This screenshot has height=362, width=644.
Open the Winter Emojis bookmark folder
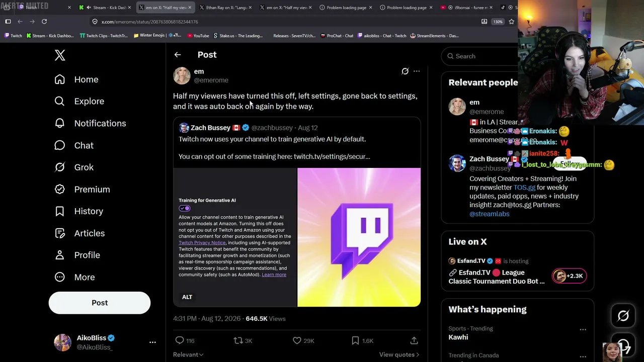157,36
